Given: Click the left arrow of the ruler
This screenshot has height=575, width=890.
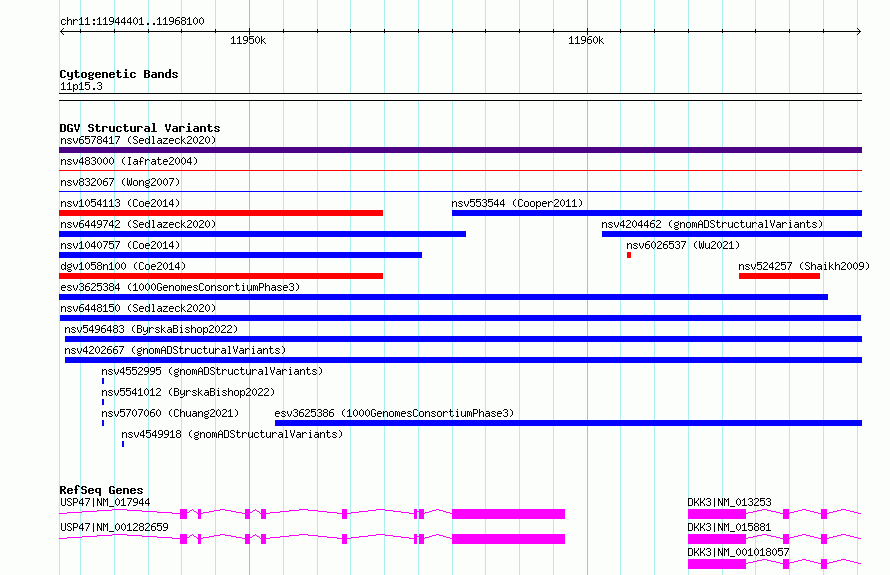Looking at the screenshot, I should tap(62, 32).
